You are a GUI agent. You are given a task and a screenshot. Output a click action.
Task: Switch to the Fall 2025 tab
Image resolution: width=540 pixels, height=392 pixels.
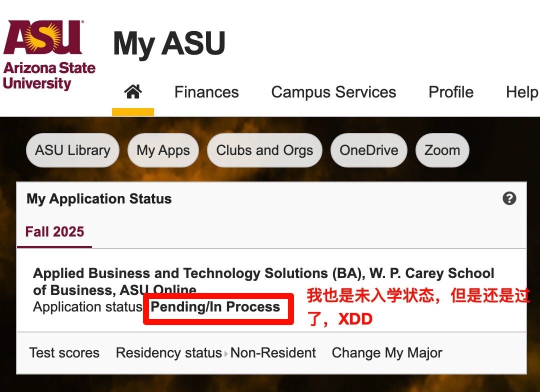click(54, 232)
